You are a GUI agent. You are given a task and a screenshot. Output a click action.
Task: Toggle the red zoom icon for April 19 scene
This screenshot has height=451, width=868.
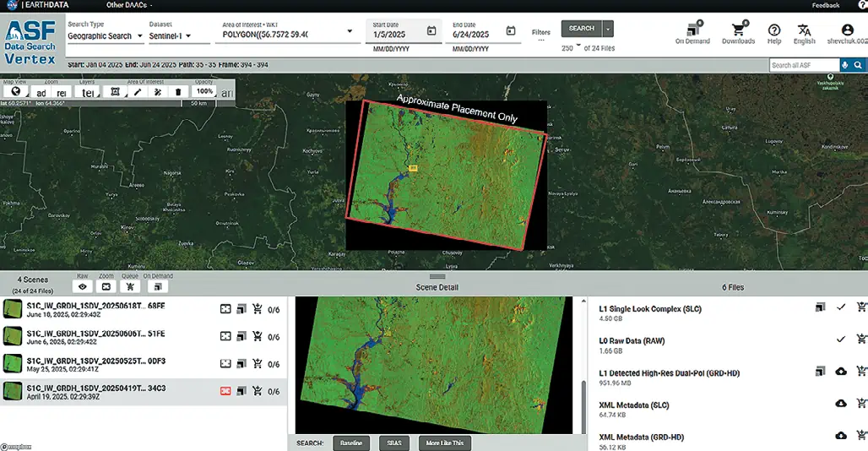click(225, 391)
